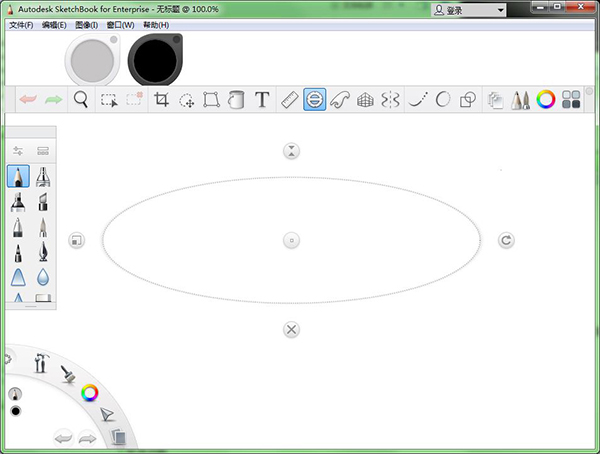
Task: Open the Tools icon in lagoon
Action: [x=41, y=363]
